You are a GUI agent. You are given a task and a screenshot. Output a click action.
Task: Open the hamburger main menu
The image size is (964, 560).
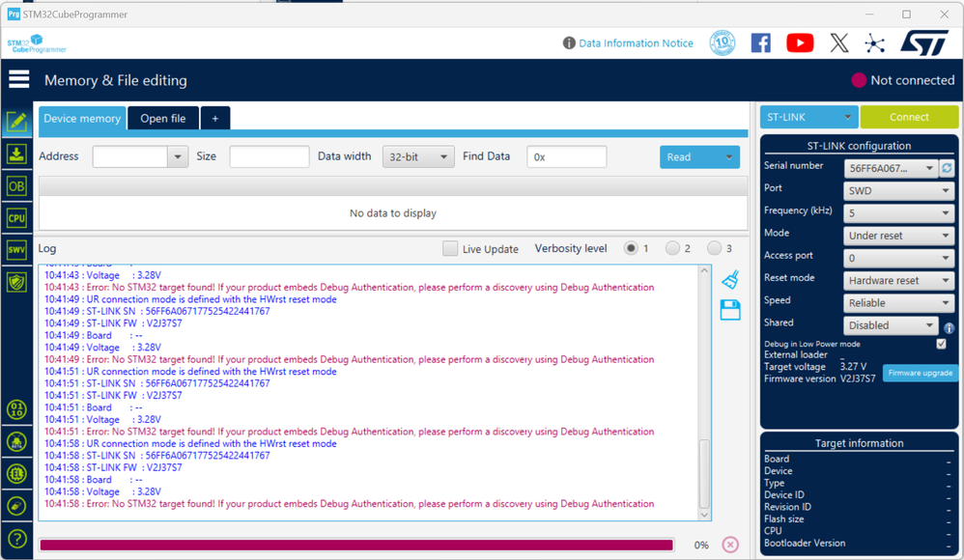click(18, 79)
